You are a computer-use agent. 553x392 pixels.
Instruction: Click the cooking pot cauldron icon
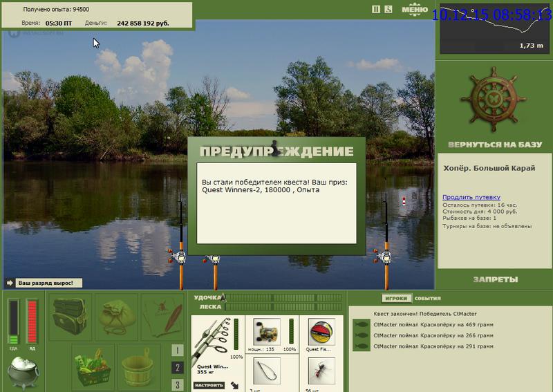[x=24, y=372]
